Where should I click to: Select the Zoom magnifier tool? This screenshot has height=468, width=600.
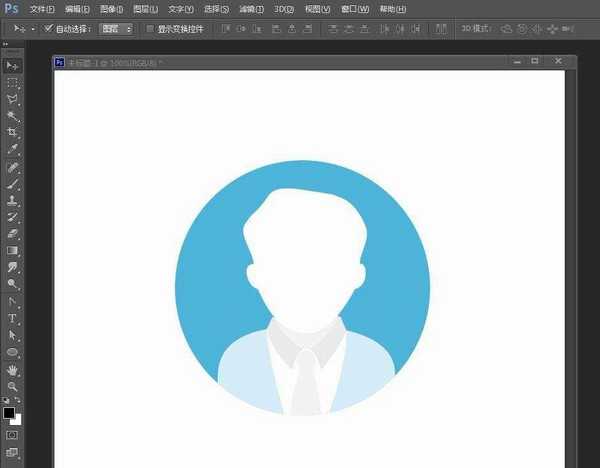(13, 385)
